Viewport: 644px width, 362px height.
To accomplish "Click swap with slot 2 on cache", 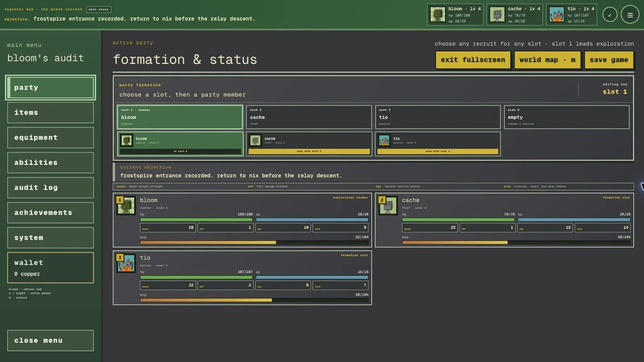I will pyautogui.click(x=309, y=151).
